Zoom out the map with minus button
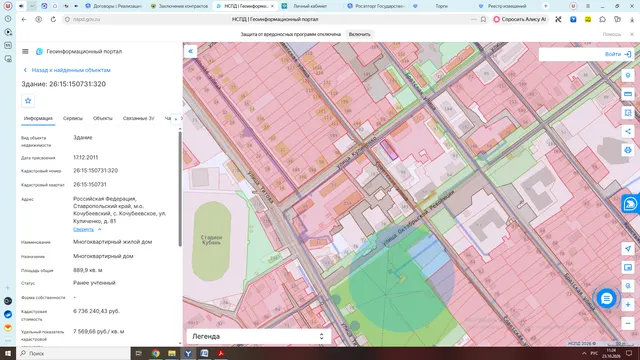The image size is (640, 360). click(628, 323)
